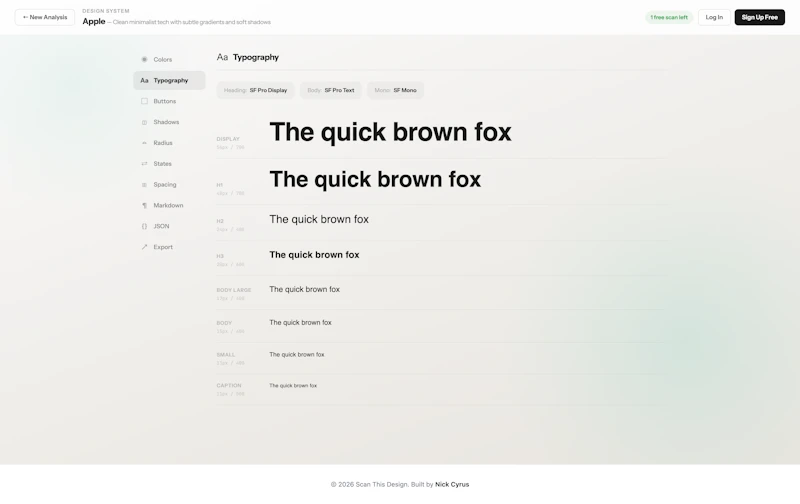Click the Small sample text

pos(297,355)
